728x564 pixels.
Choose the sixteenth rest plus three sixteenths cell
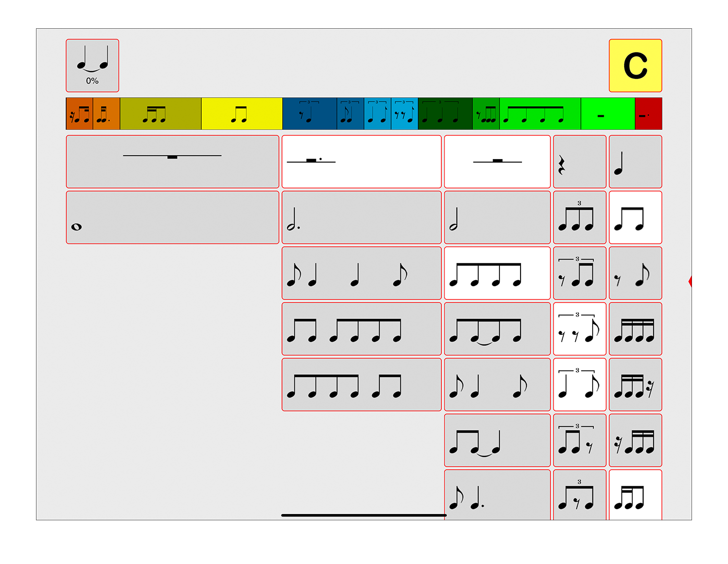point(635,440)
